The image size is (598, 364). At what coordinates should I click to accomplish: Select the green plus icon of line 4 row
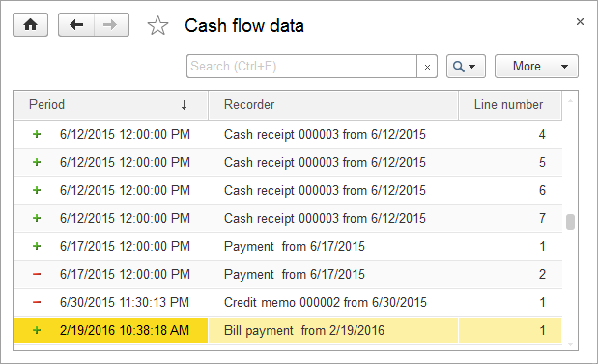[x=37, y=134]
